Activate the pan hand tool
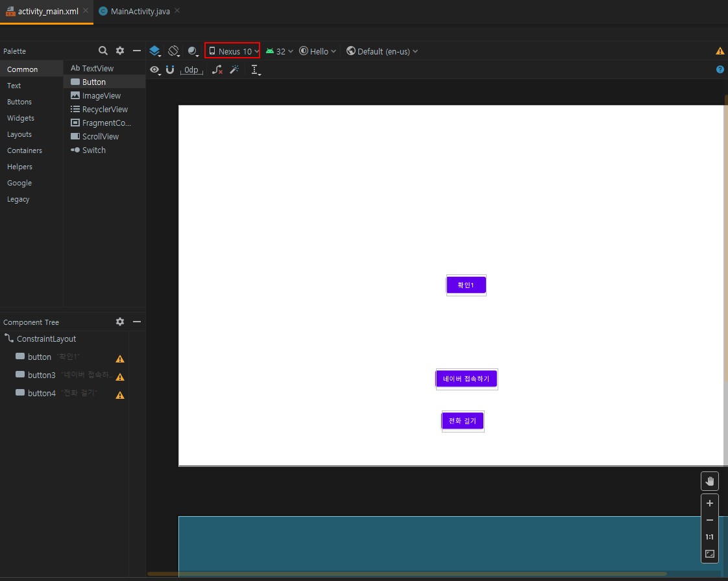 709,481
